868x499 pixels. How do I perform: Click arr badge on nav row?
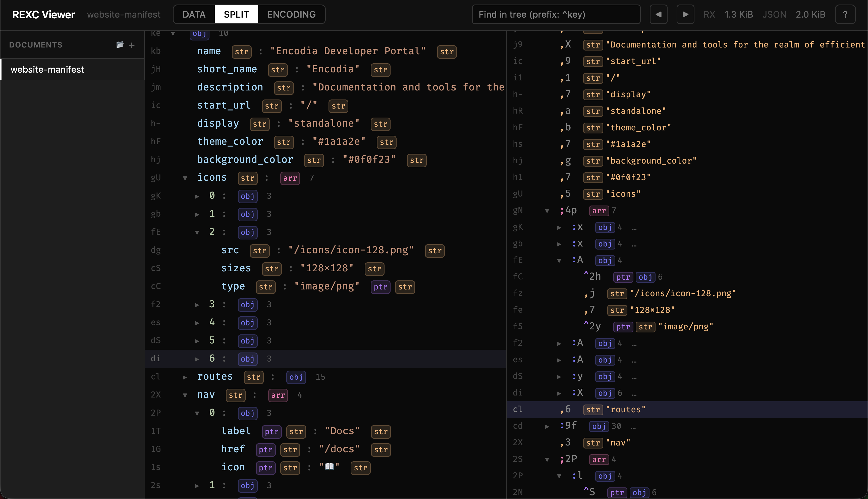click(x=278, y=395)
